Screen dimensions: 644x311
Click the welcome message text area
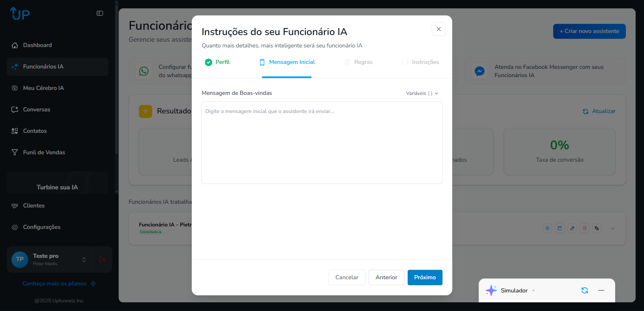point(322,142)
